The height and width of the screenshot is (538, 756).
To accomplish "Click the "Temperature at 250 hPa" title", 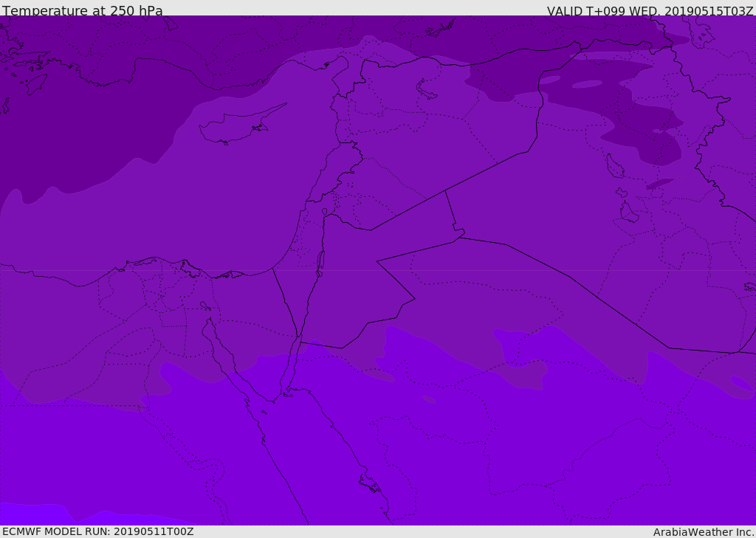I will pyautogui.click(x=83, y=11).
